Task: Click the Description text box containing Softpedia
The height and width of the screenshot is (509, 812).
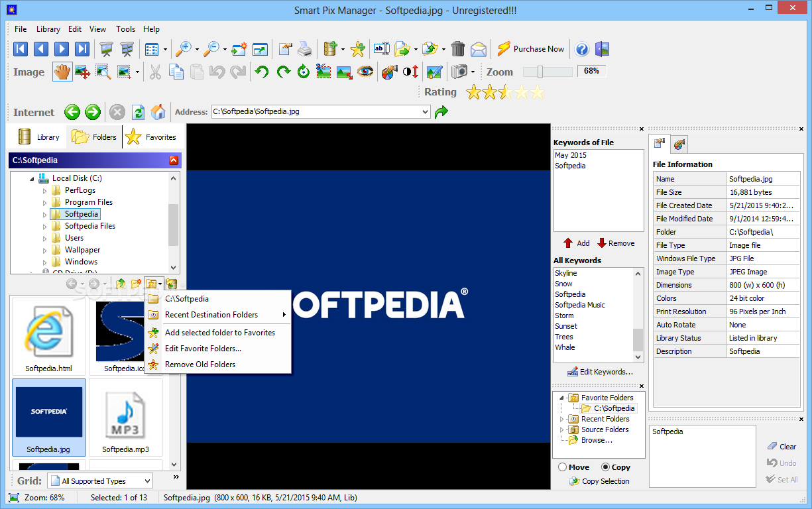Action: [703, 455]
